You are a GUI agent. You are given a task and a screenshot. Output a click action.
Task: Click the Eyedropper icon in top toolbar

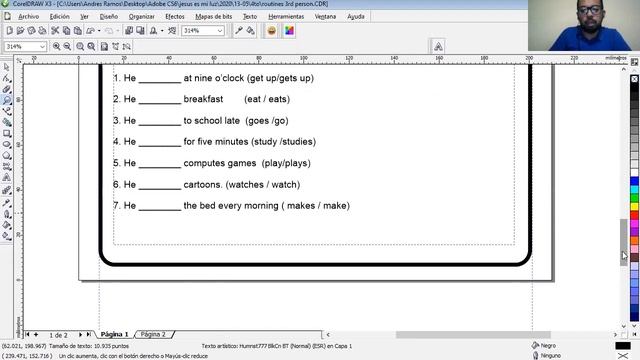[x=239, y=31]
